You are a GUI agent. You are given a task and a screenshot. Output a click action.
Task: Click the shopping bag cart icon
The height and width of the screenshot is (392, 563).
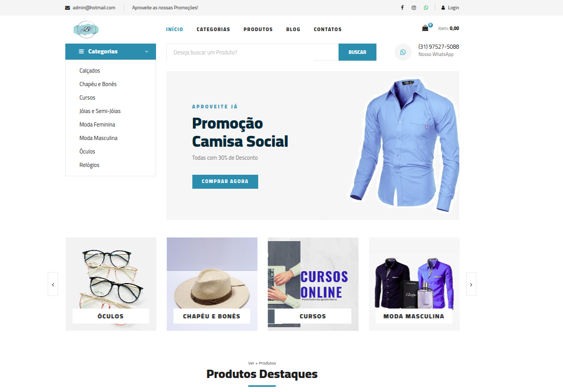[x=425, y=28]
